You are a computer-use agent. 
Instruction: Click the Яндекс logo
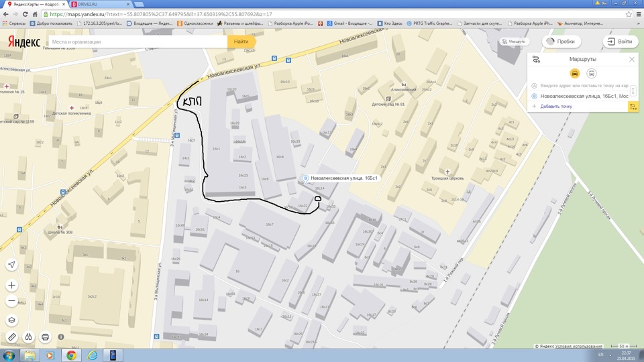[x=24, y=42]
